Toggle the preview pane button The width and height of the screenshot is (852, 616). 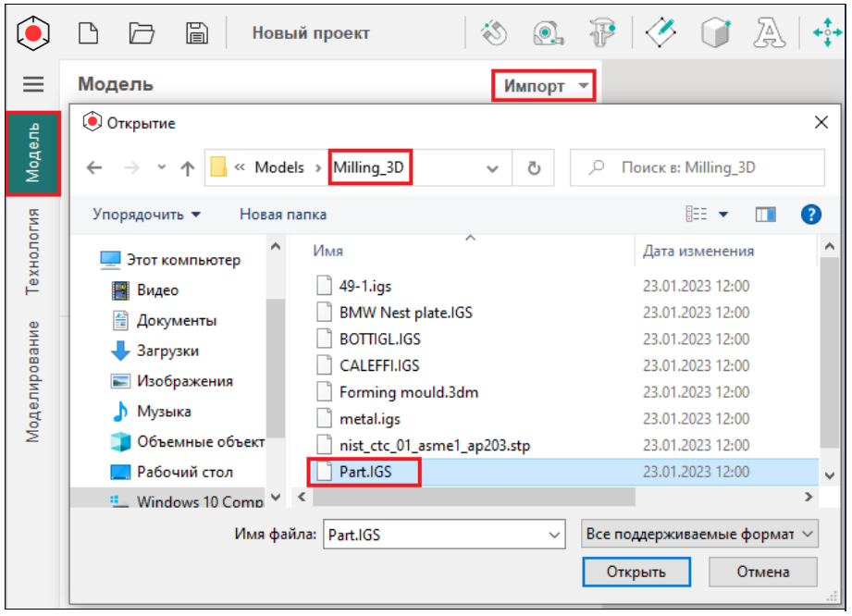tap(765, 215)
